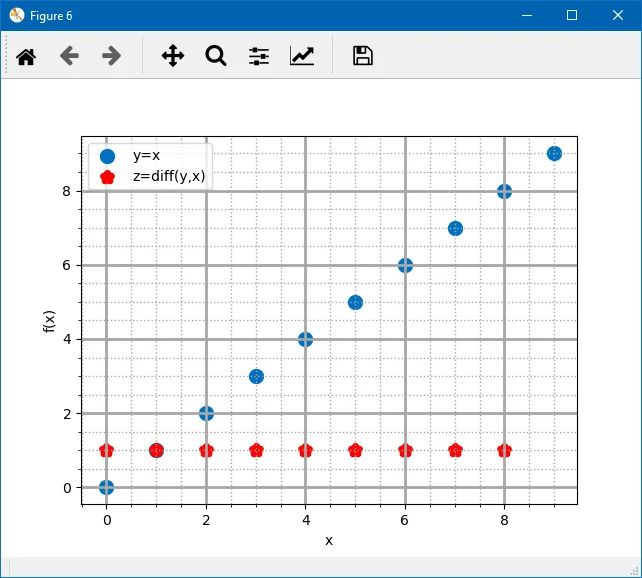Viewport: 642px width, 578px height.
Task: Click the 'Figure 6' window title
Action: click(51, 16)
